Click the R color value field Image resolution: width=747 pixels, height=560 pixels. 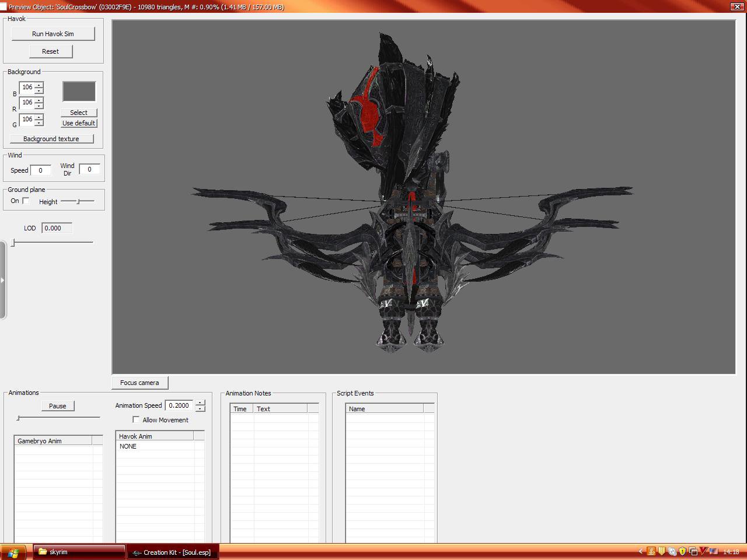click(27, 103)
